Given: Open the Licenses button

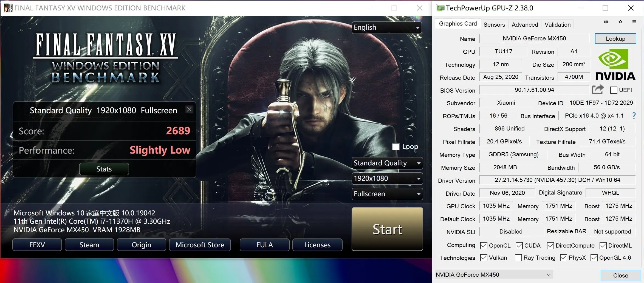Looking at the screenshot, I should pyautogui.click(x=317, y=245).
